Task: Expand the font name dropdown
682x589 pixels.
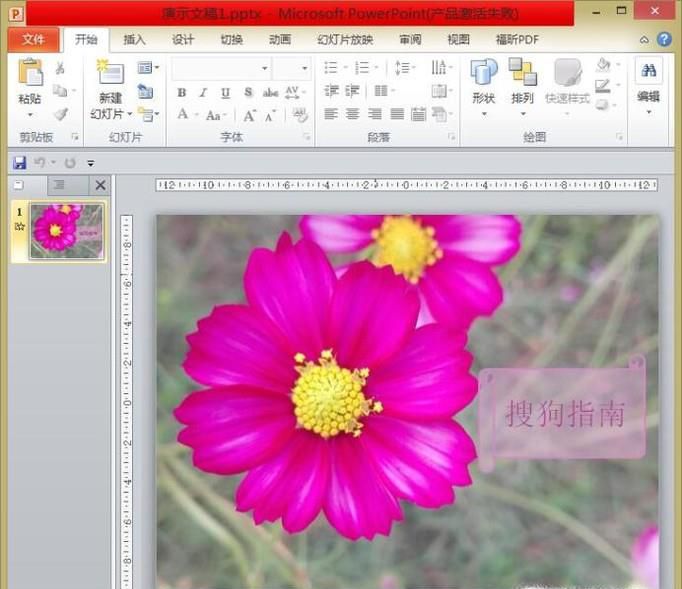Action: [265, 68]
